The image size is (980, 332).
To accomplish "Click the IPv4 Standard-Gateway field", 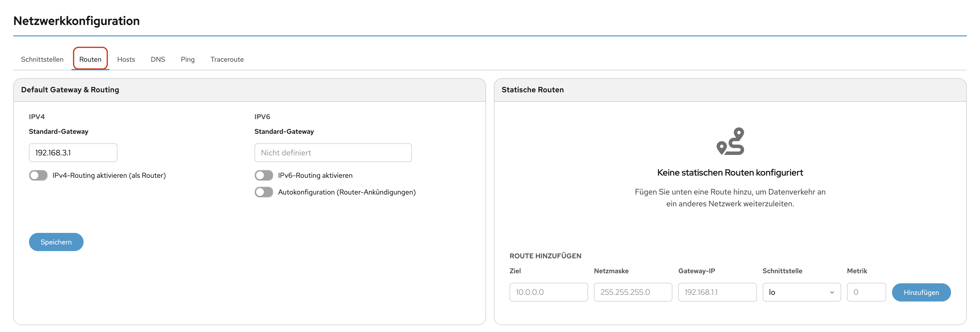I will 73,153.
